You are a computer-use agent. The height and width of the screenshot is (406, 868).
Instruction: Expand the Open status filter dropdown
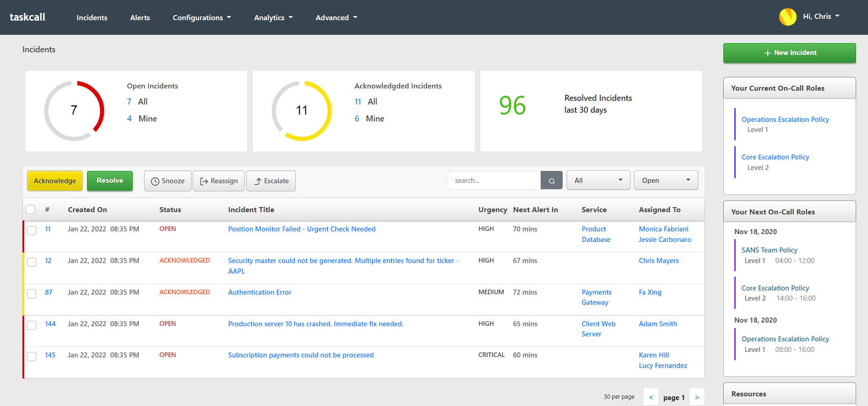(666, 181)
